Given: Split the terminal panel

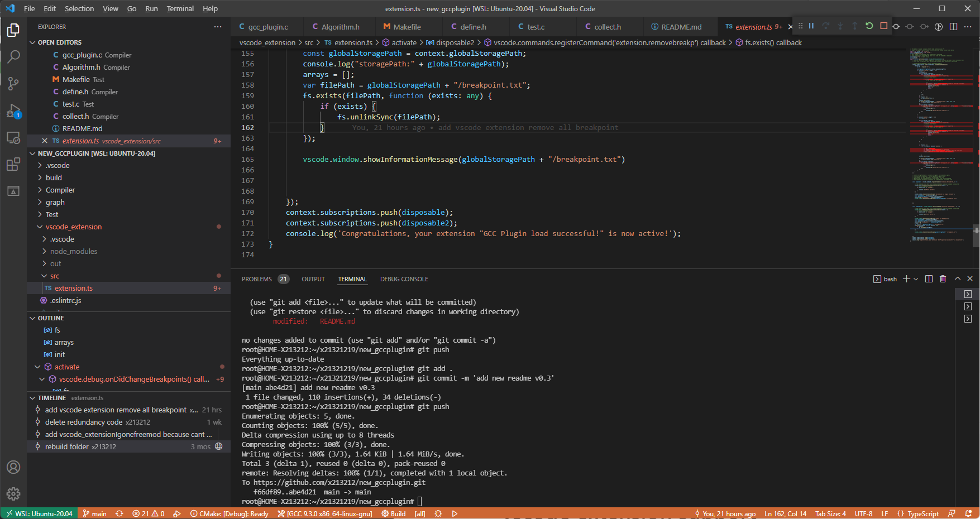Looking at the screenshot, I should pos(929,279).
